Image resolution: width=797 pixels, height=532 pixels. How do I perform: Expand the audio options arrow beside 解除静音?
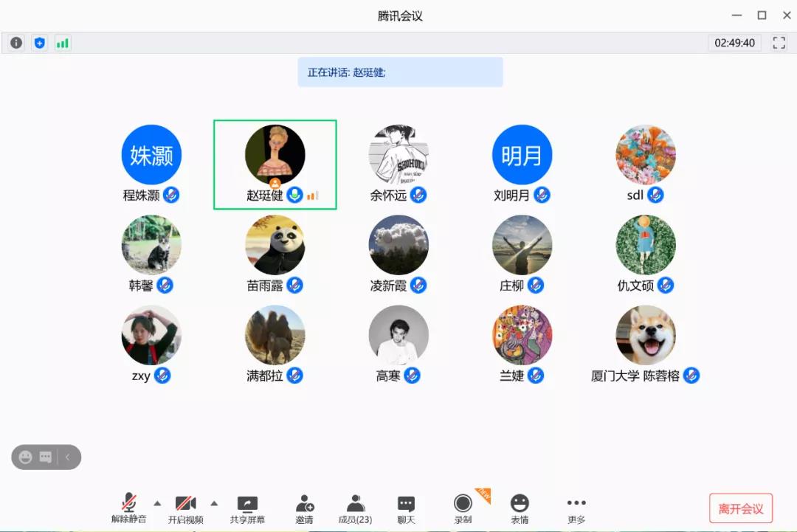[157, 503]
